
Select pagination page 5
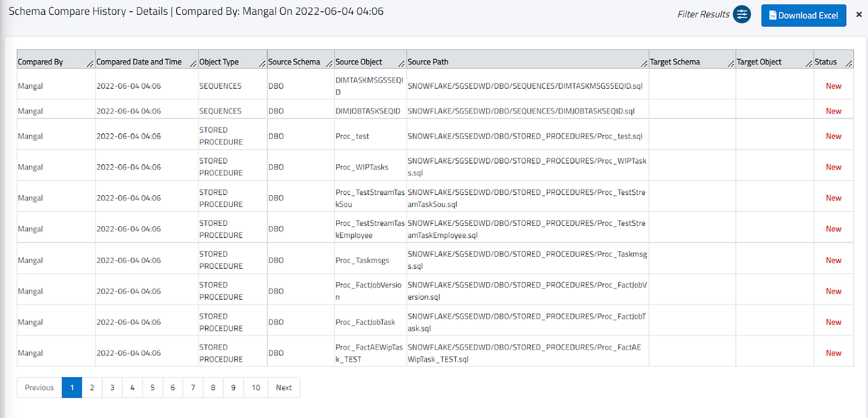tap(153, 388)
